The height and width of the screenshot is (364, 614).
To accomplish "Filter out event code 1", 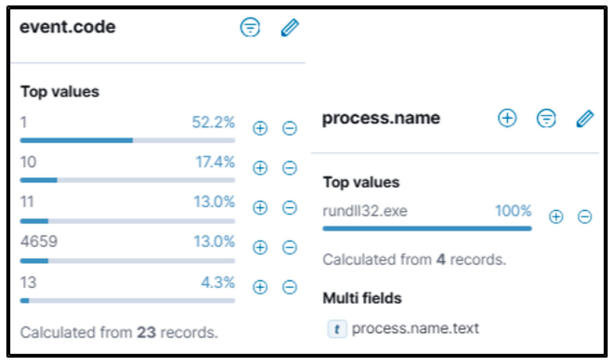I will pyautogui.click(x=289, y=128).
